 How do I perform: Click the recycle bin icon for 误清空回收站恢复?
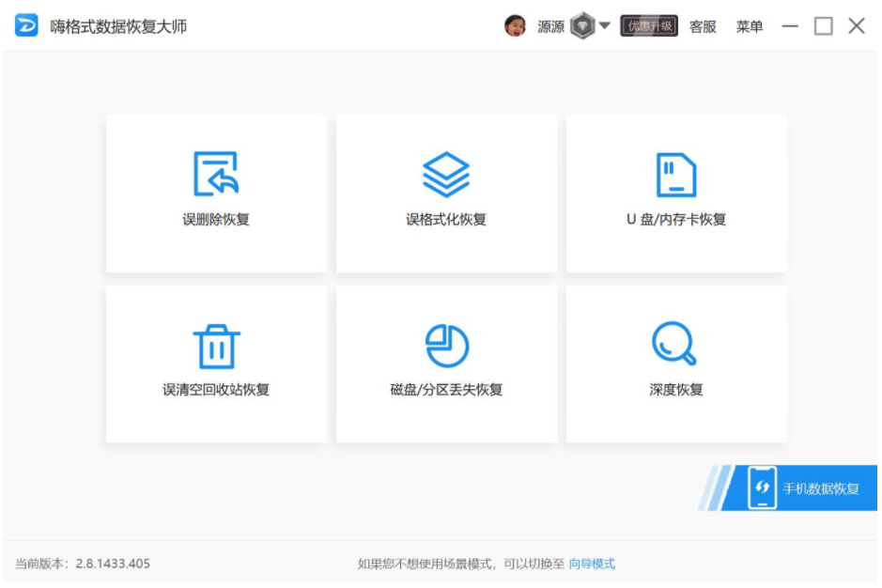(x=216, y=346)
